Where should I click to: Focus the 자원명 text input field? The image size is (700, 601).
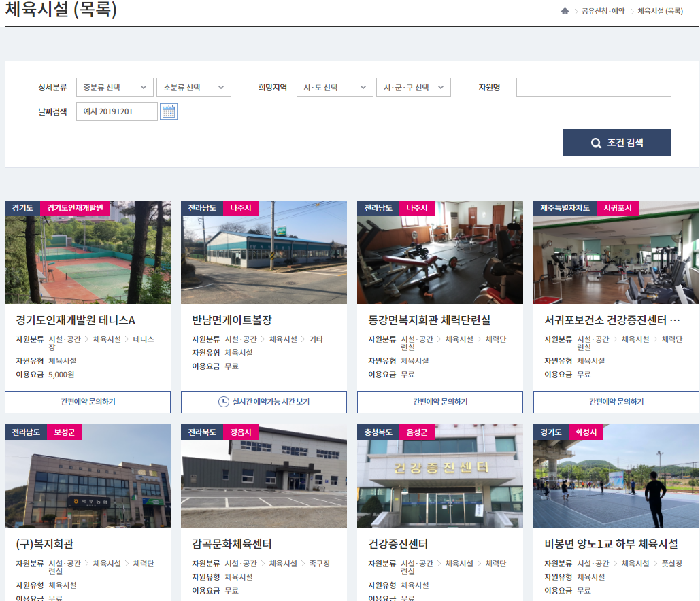pyautogui.click(x=594, y=87)
